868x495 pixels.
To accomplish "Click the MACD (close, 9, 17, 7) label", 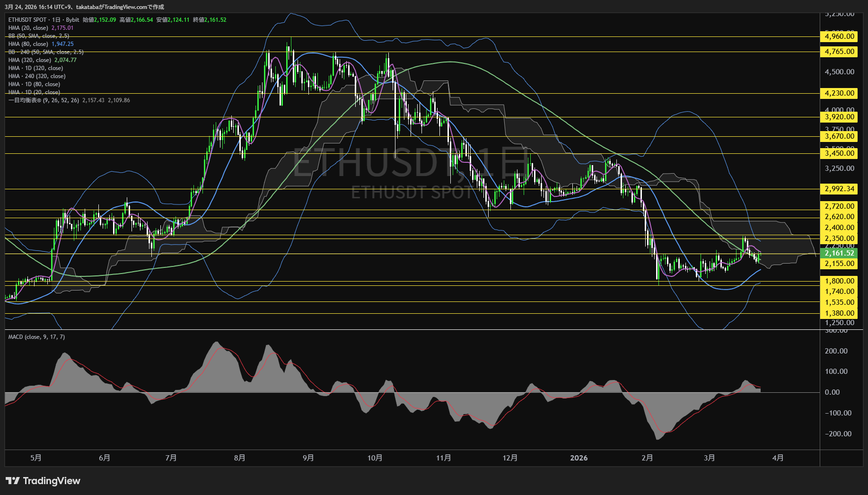I will [x=36, y=337].
